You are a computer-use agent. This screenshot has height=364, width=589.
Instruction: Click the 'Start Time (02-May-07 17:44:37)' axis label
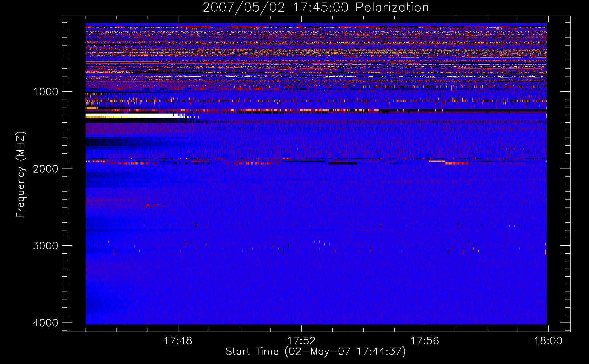pos(315,351)
